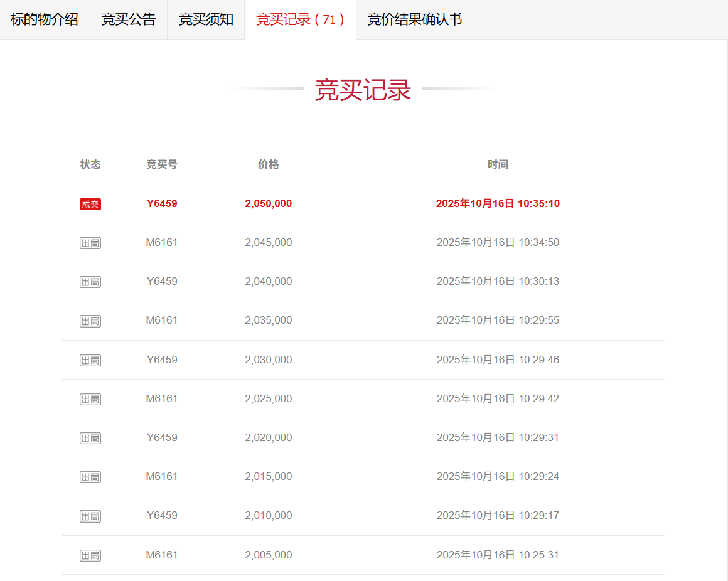The width and height of the screenshot is (728, 581).
Task: Click 出局 badge next to 2,015,000 bid
Action: (x=90, y=477)
